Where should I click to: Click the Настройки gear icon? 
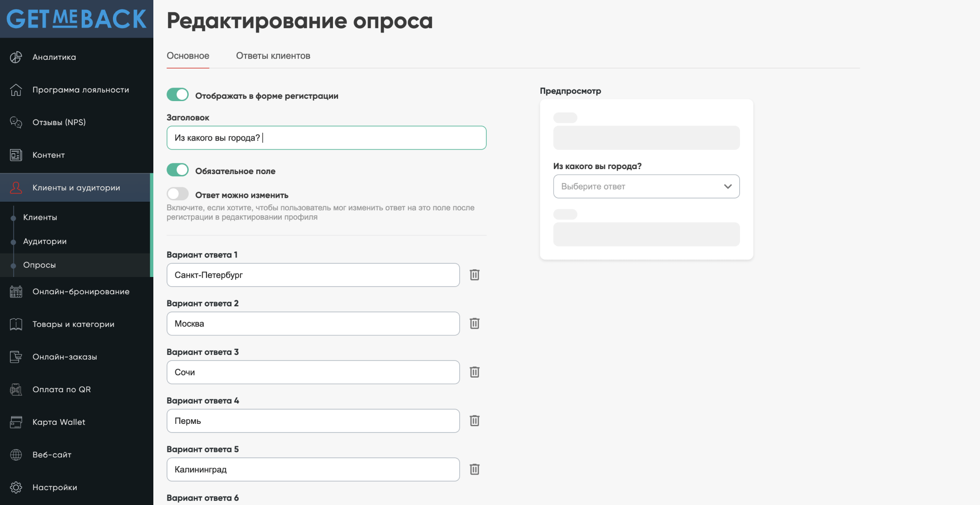[16, 487]
